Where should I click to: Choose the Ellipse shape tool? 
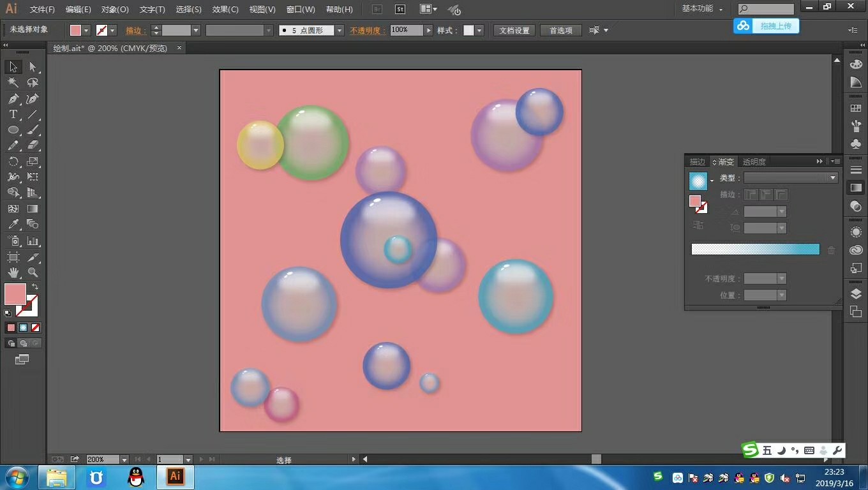pos(13,130)
